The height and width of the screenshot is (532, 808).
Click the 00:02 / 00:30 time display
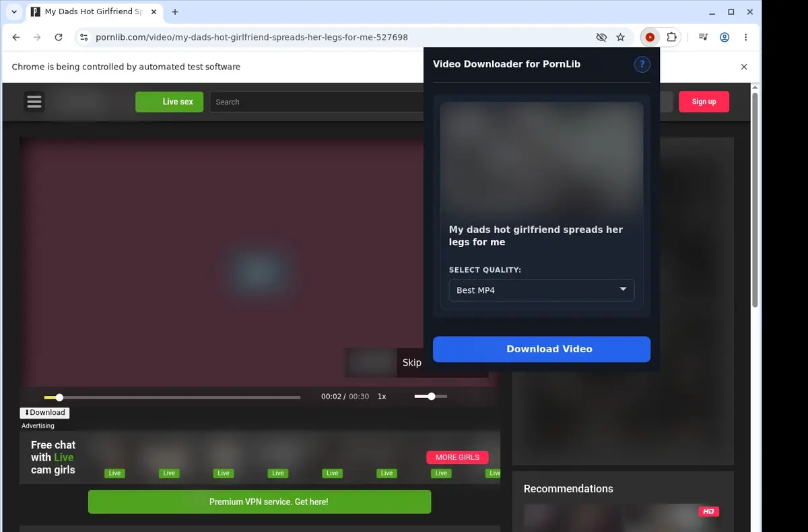click(x=345, y=397)
